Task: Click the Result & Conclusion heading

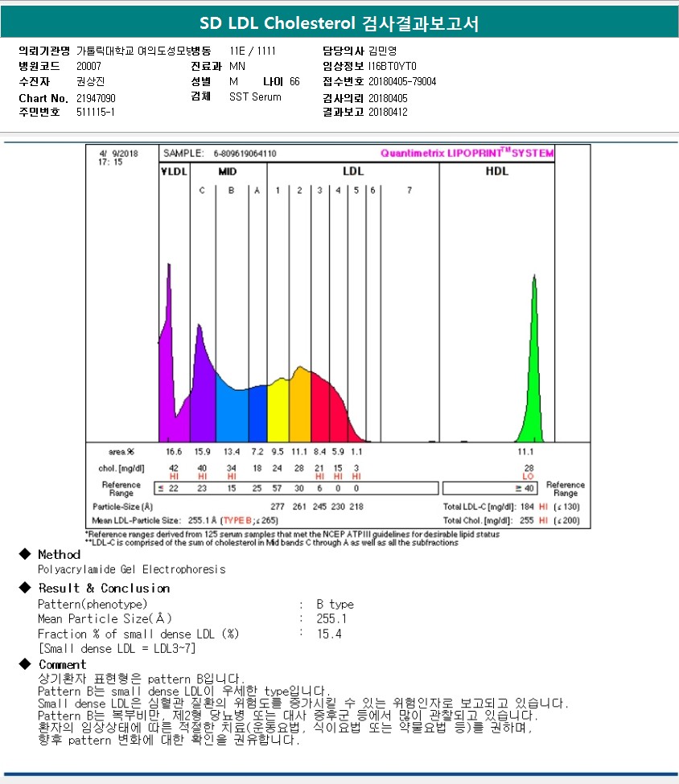Action: pyautogui.click(x=104, y=588)
